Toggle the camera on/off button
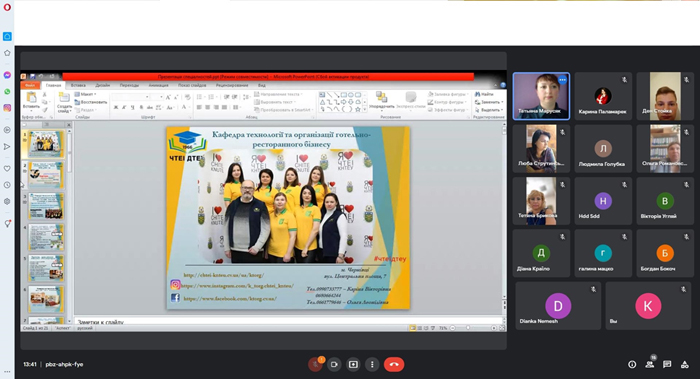The width and height of the screenshot is (700, 379). pyautogui.click(x=334, y=365)
